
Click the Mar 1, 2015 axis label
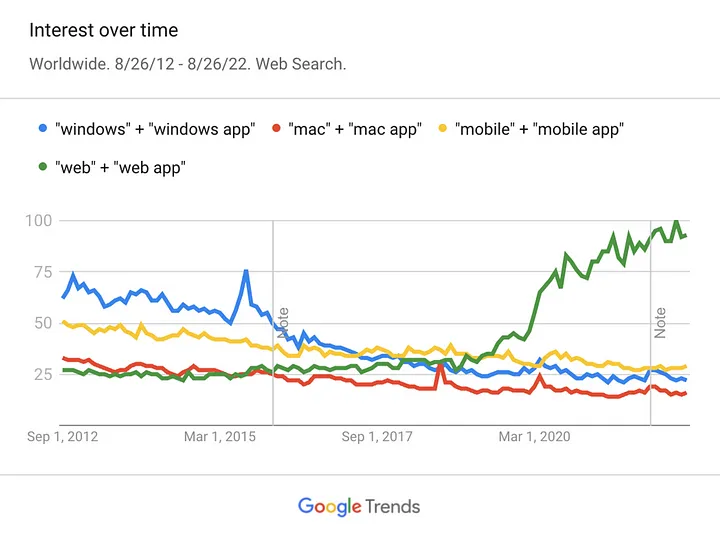click(220, 436)
